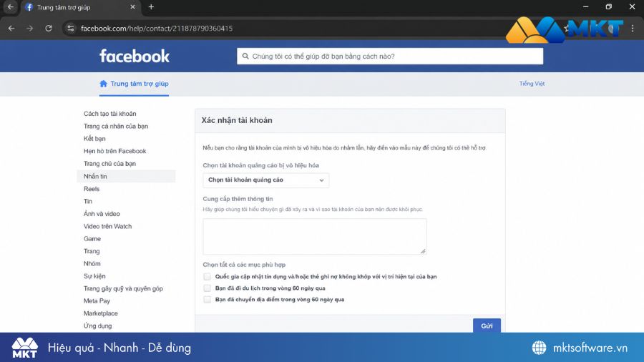Click the browser forward arrow
The width and height of the screenshot is (644, 362).
[x=29, y=29]
